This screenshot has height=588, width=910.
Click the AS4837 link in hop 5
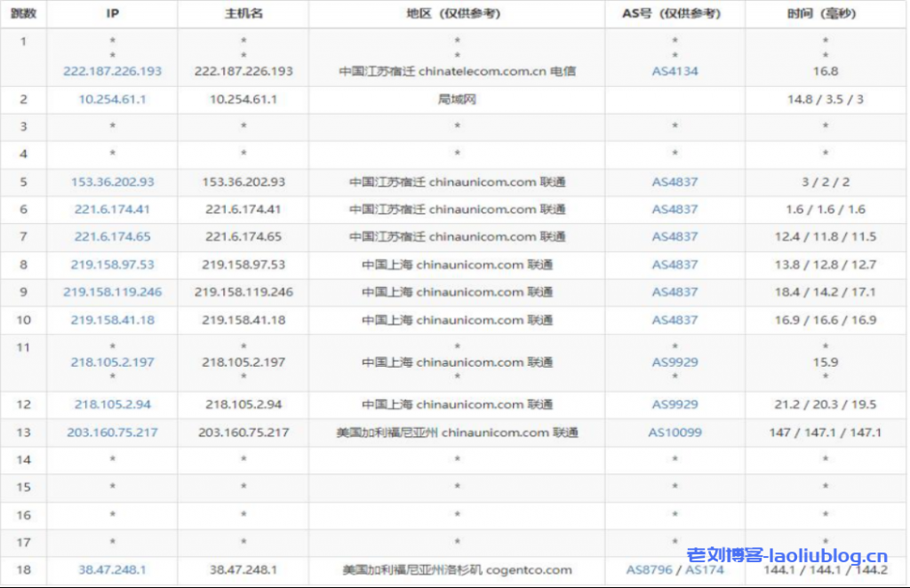[675, 182]
